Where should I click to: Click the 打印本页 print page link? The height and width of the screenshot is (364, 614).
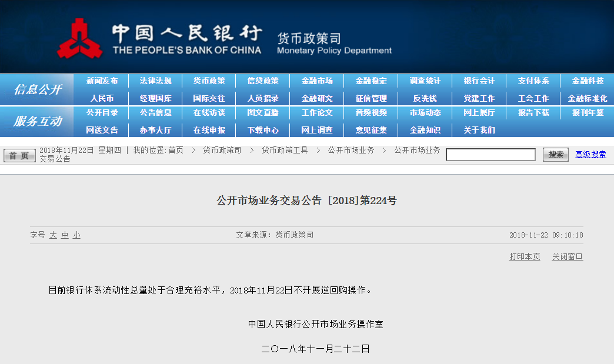tap(525, 257)
